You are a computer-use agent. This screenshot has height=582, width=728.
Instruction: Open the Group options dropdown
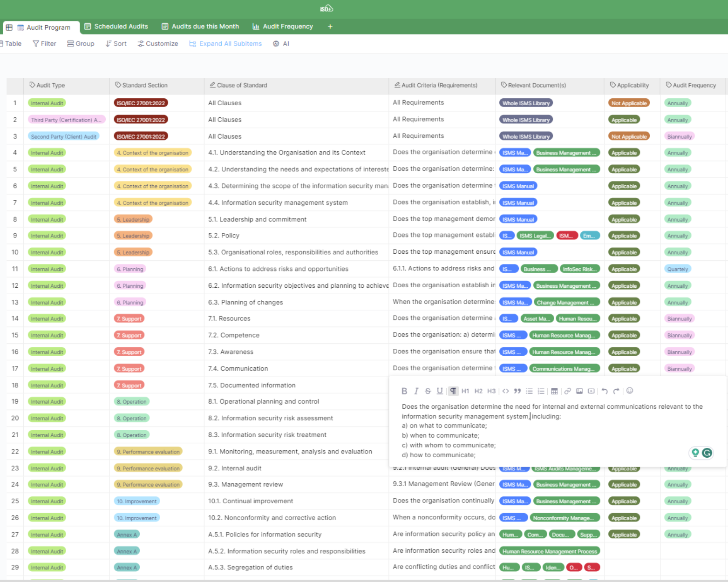[x=81, y=44]
